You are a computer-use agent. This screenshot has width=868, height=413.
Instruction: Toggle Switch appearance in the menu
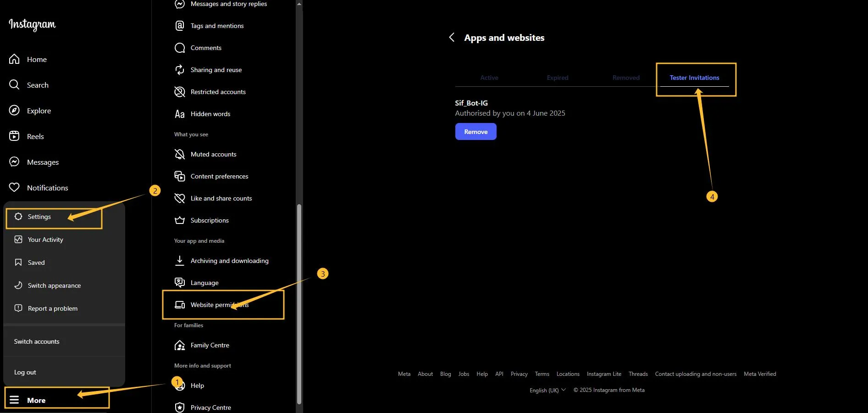54,285
